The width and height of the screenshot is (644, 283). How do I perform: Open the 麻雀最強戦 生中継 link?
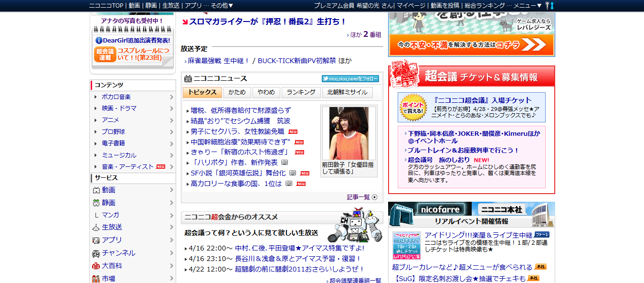click(x=219, y=61)
